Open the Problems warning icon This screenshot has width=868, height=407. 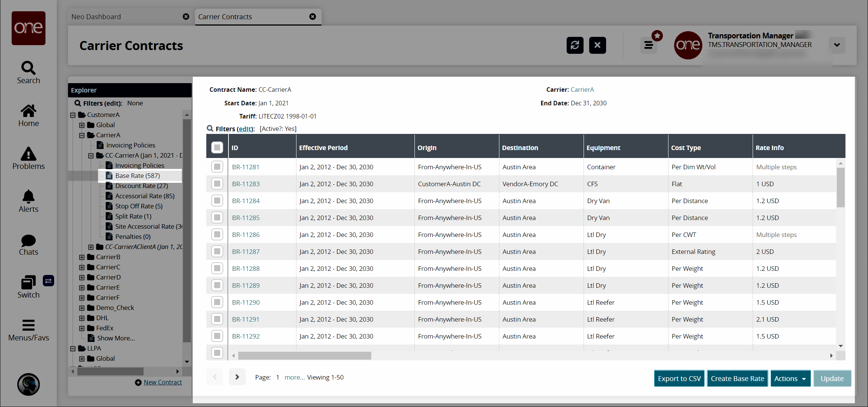(28, 158)
